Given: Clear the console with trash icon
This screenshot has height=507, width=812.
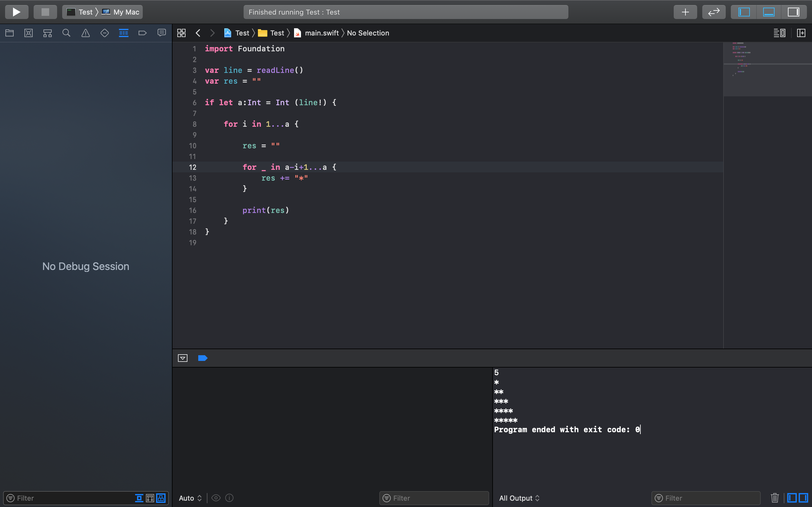Looking at the screenshot, I should [x=775, y=498].
